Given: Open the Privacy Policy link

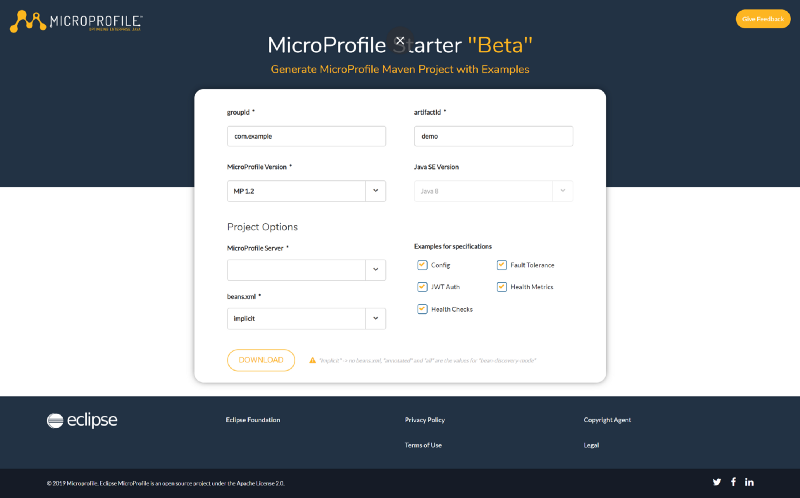Looking at the screenshot, I should (x=425, y=420).
